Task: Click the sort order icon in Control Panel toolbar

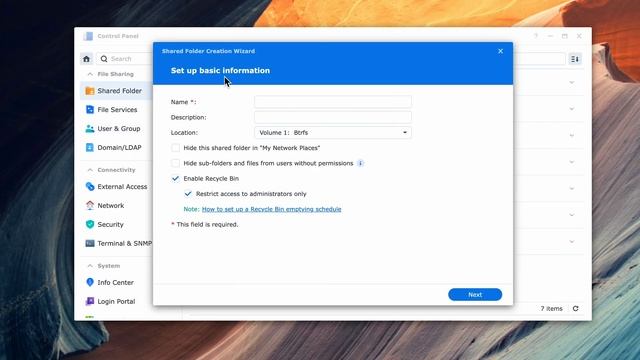Action: tap(575, 59)
